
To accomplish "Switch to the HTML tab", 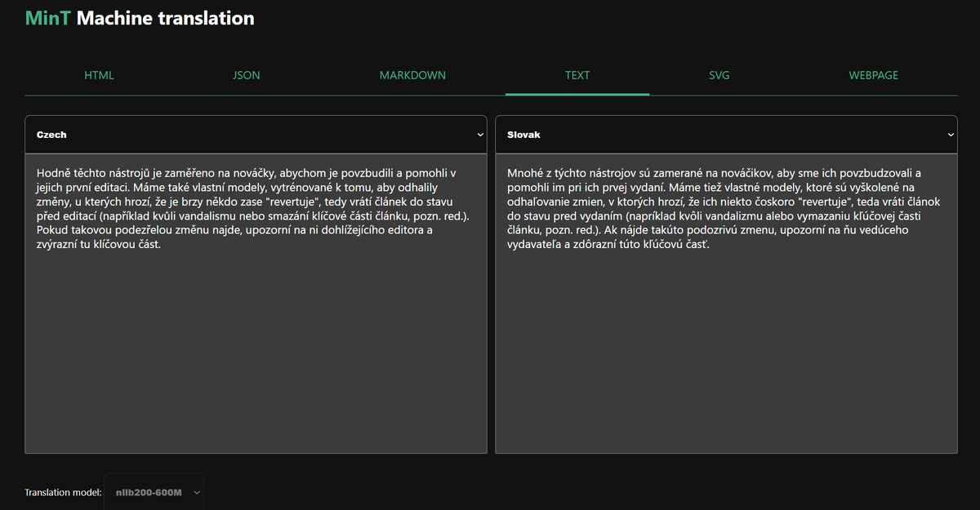I will 99,75.
